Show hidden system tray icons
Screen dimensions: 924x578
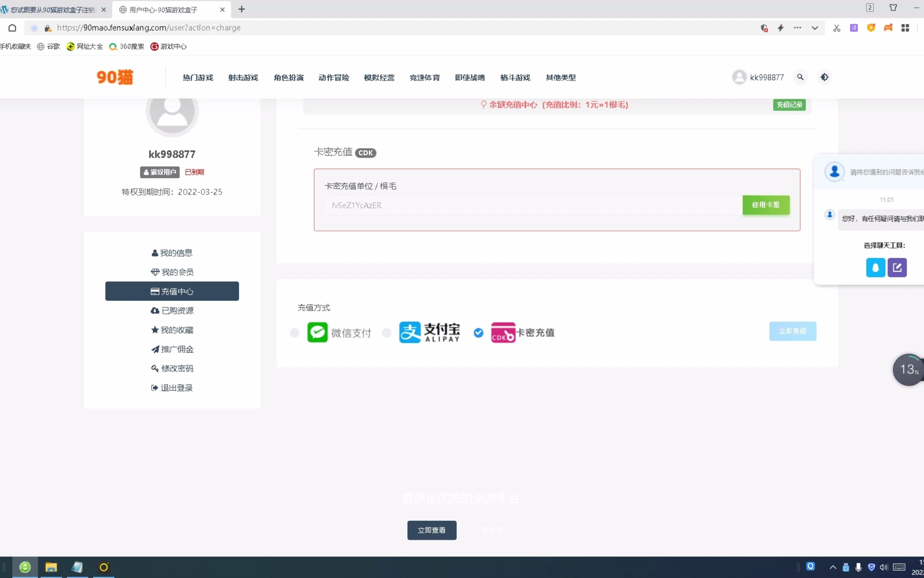pyautogui.click(x=833, y=567)
